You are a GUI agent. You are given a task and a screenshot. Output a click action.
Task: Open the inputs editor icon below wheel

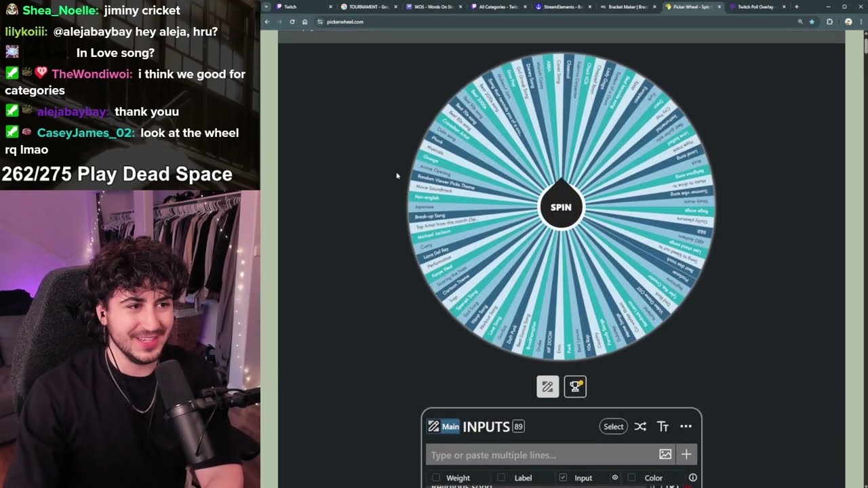[x=547, y=387]
